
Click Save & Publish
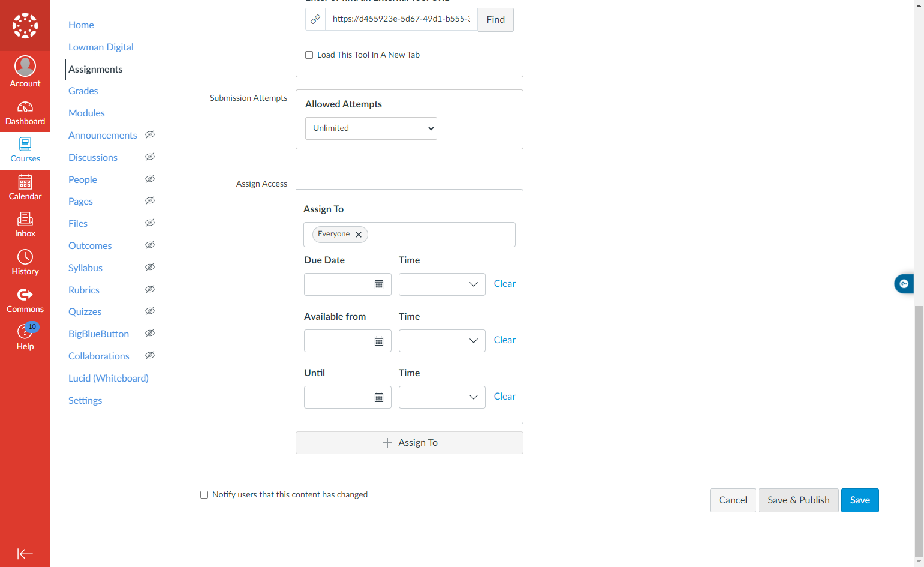click(799, 500)
